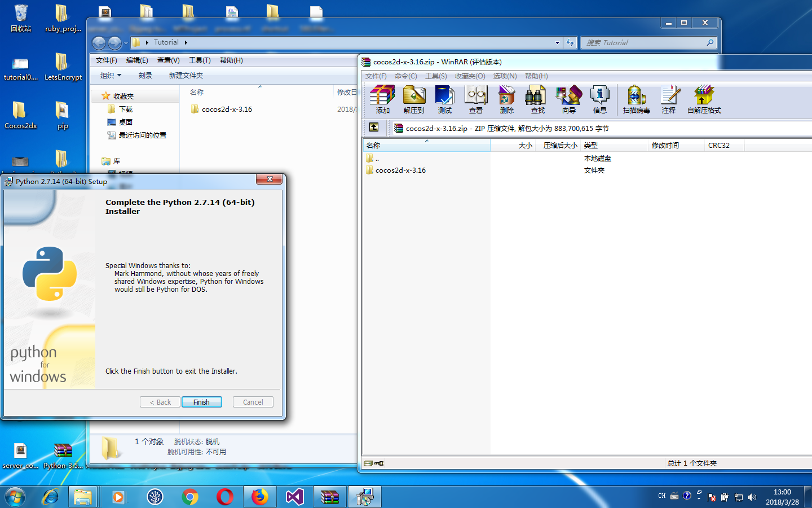Open 命令(C) menu in WinRAR
The height and width of the screenshot is (508, 812).
[x=406, y=76]
